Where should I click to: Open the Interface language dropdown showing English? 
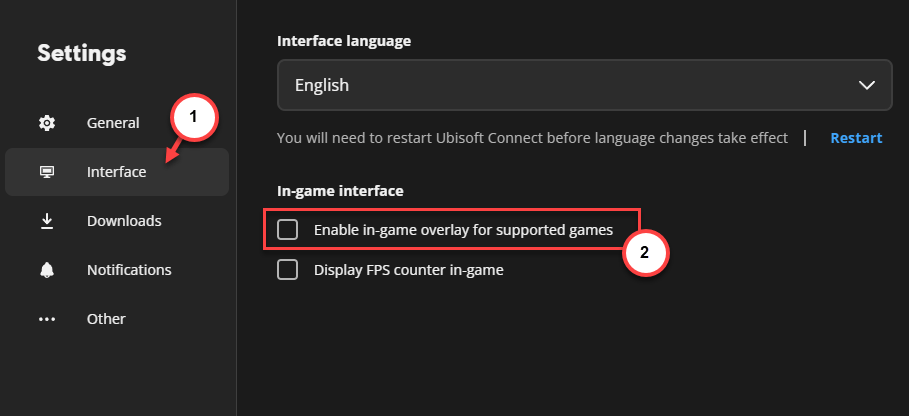[584, 85]
